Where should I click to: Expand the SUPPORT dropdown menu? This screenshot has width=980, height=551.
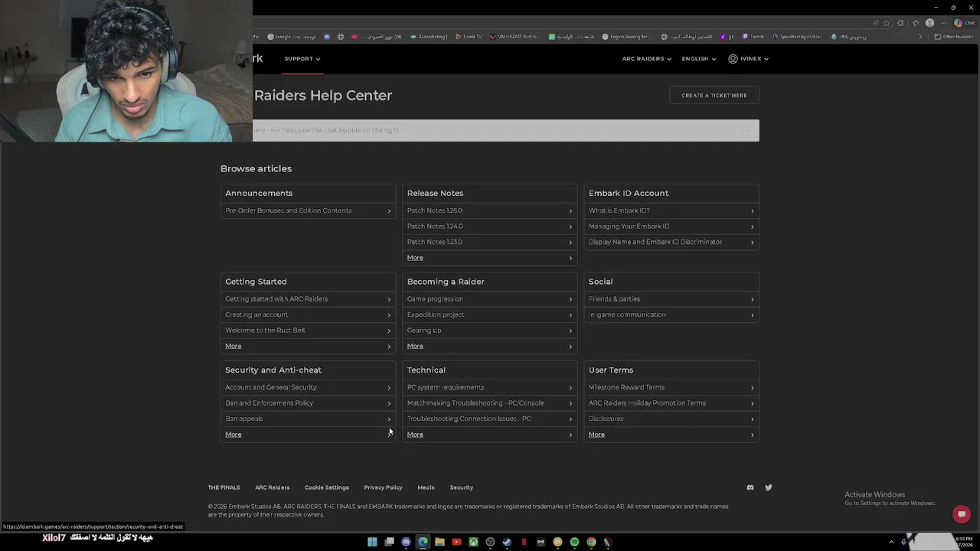pos(302,59)
